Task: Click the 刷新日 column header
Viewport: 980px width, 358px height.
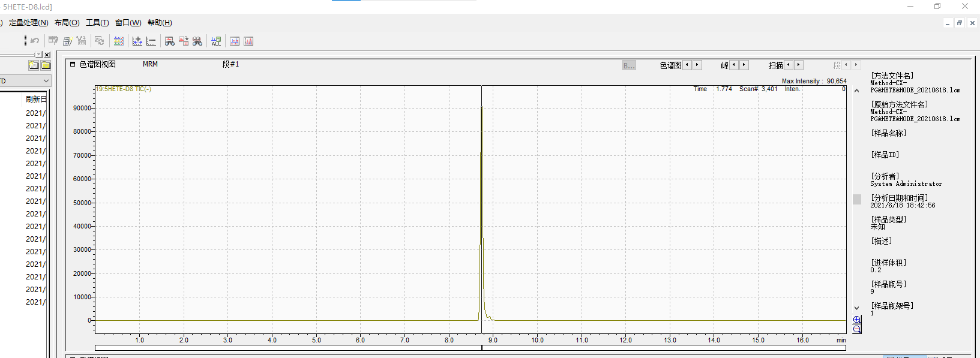Action: point(36,99)
